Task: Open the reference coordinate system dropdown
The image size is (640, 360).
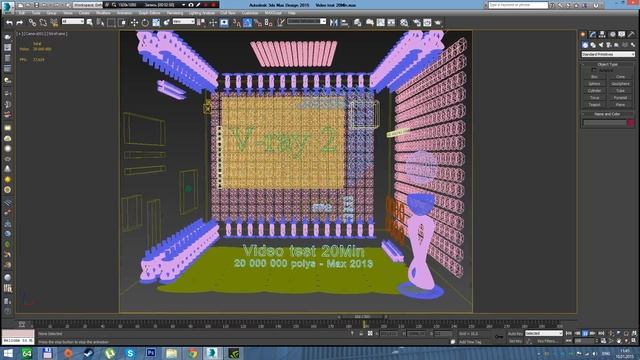Action: tap(184, 21)
